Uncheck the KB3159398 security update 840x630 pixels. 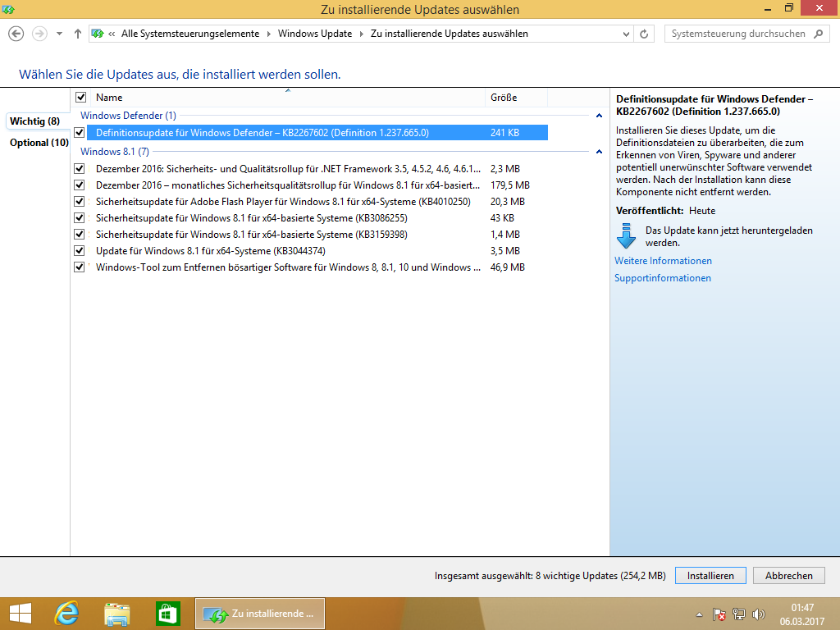point(80,234)
